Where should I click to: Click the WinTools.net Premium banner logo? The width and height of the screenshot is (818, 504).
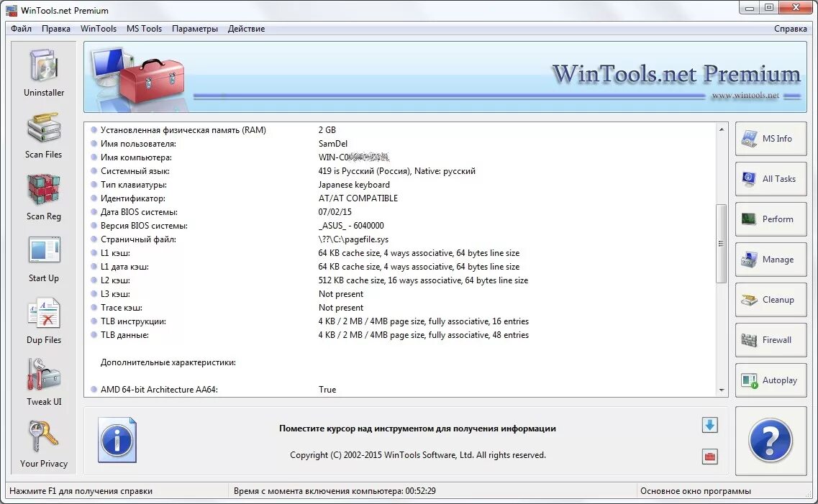pyautogui.click(x=676, y=74)
